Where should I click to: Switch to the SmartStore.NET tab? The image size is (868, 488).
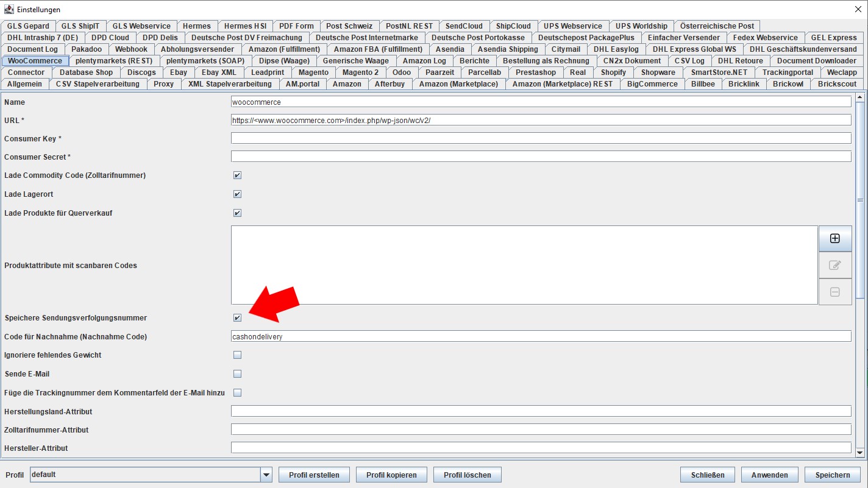tap(719, 72)
